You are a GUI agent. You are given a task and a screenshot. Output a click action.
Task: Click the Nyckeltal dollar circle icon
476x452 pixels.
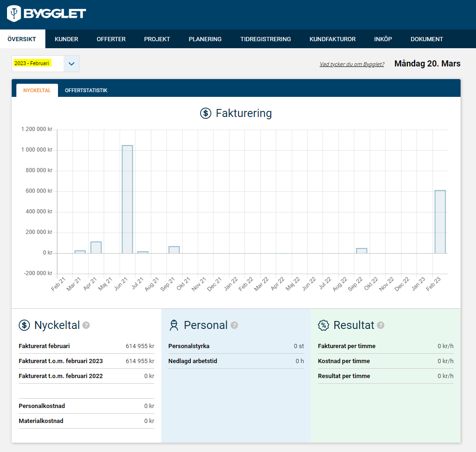coord(24,325)
